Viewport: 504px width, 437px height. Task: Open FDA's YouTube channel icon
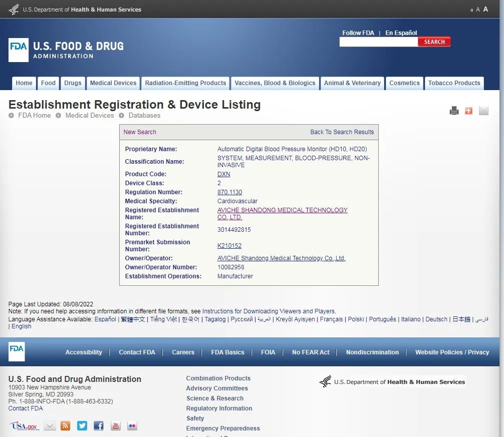tap(115, 426)
